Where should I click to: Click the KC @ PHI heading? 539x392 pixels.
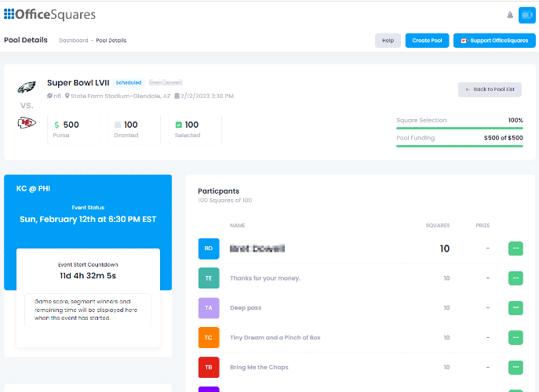point(33,189)
